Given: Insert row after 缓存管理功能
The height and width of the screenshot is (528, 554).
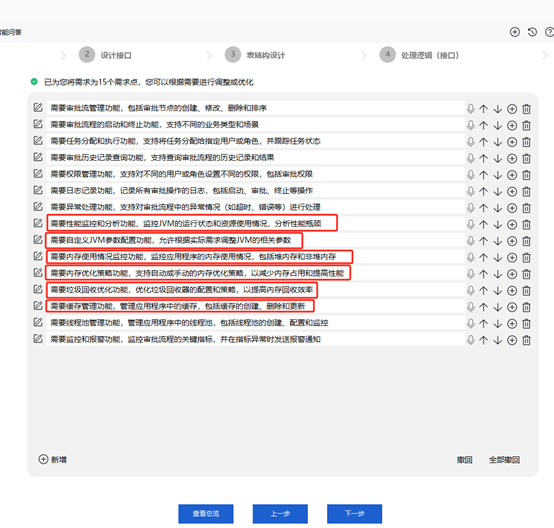Looking at the screenshot, I should [x=512, y=307].
